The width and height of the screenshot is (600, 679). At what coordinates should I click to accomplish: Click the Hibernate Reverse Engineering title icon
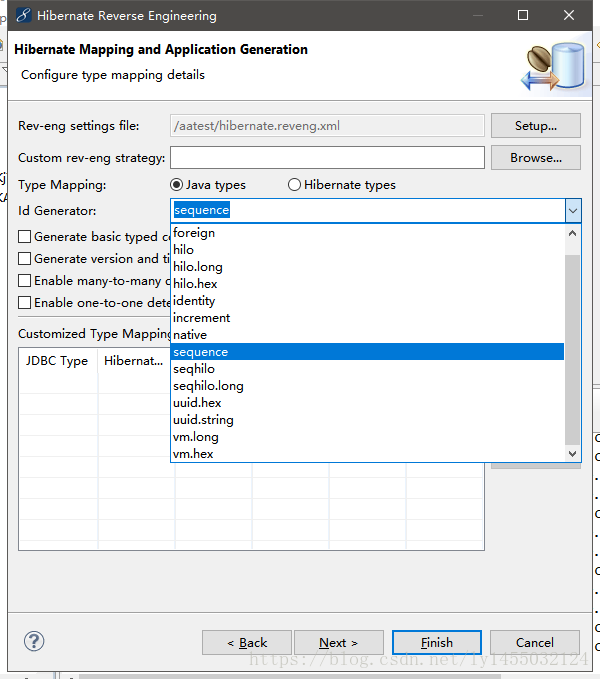24,16
